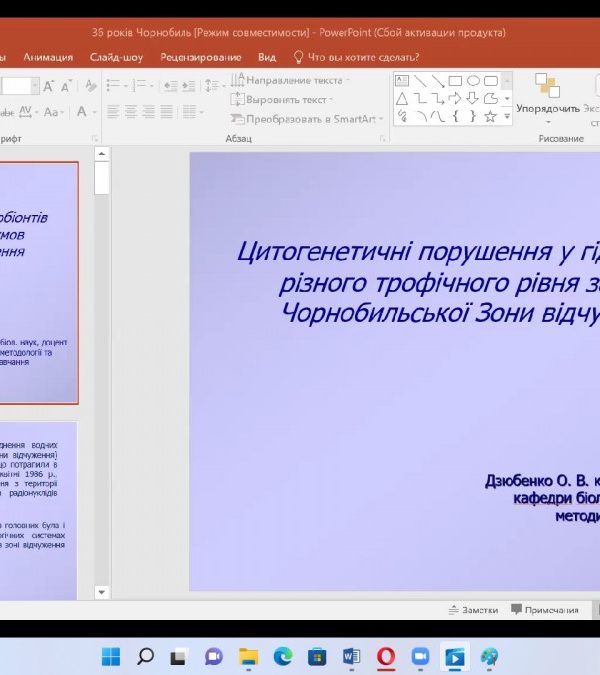Open Windows Start menu
This screenshot has height=675, width=600.
111,656
